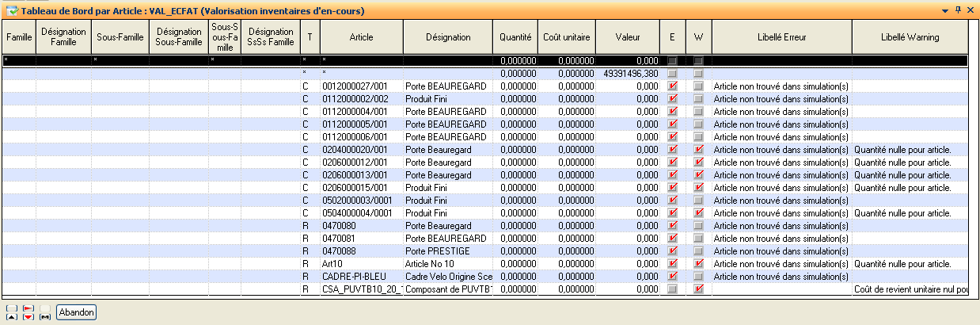The height and width of the screenshot is (325, 980).
Task: Toggle E checkbox for article 0012000027/001
Action: click(x=672, y=86)
